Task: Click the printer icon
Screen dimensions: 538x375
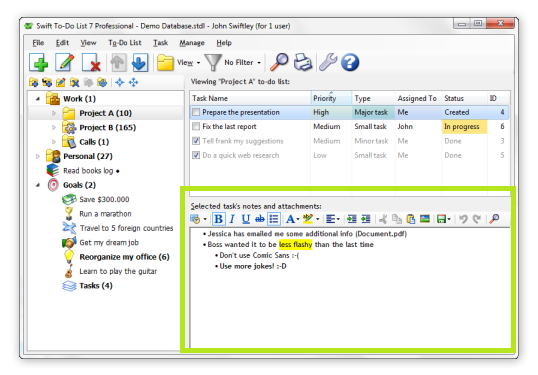Action: coord(303,62)
